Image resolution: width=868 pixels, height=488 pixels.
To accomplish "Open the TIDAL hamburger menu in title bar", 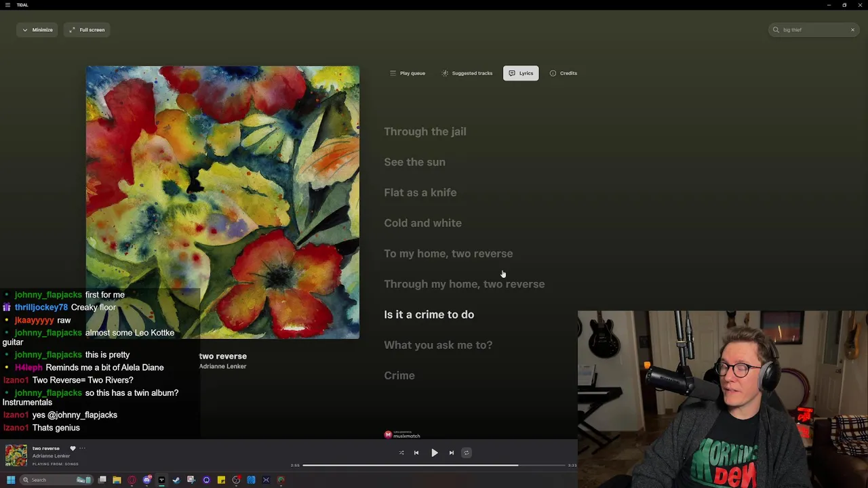I will [x=8, y=5].
